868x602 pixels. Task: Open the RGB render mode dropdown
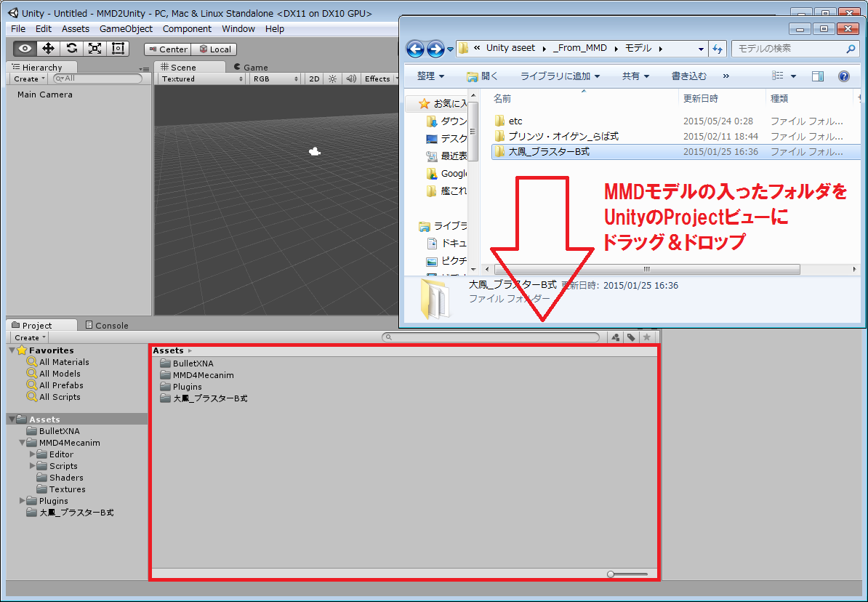coord(275,79)
